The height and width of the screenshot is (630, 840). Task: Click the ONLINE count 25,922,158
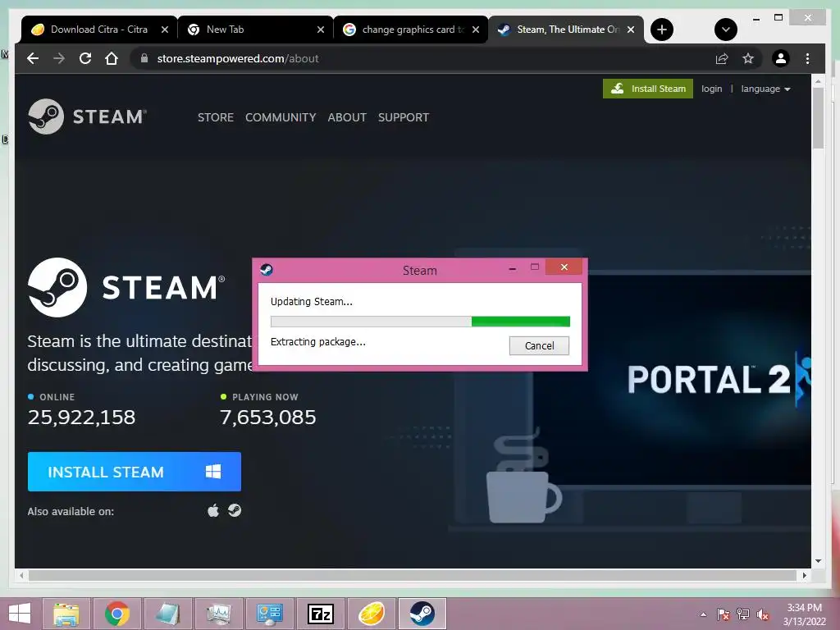pos(81,417)
